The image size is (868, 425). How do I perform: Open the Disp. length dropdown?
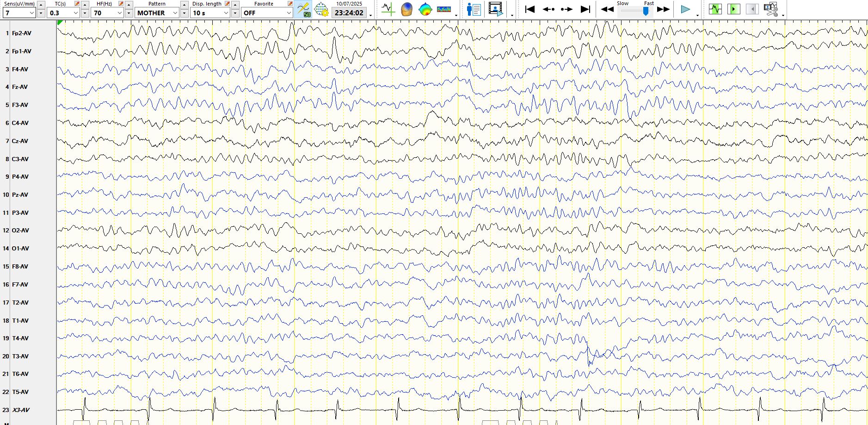[x=226, y=13]
